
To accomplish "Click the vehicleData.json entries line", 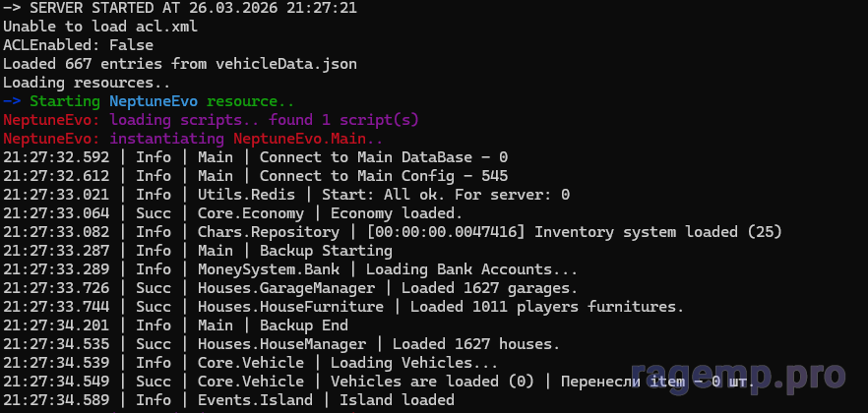I will coord(180,64).
